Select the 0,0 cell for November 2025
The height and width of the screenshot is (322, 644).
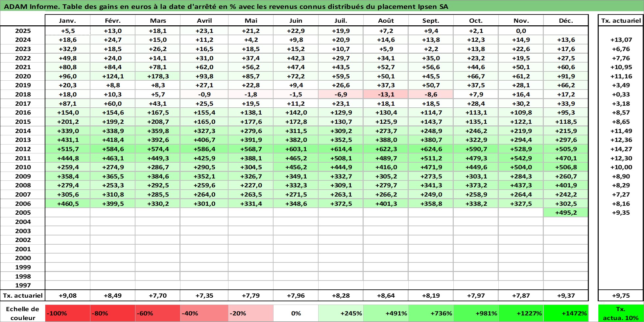pyautogui.click(x=521, y=31)
